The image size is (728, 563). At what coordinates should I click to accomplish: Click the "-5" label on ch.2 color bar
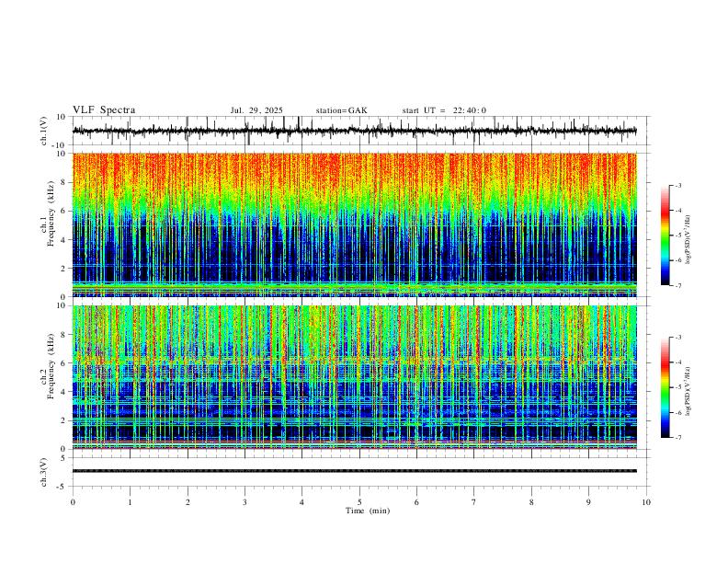[678, 387]
